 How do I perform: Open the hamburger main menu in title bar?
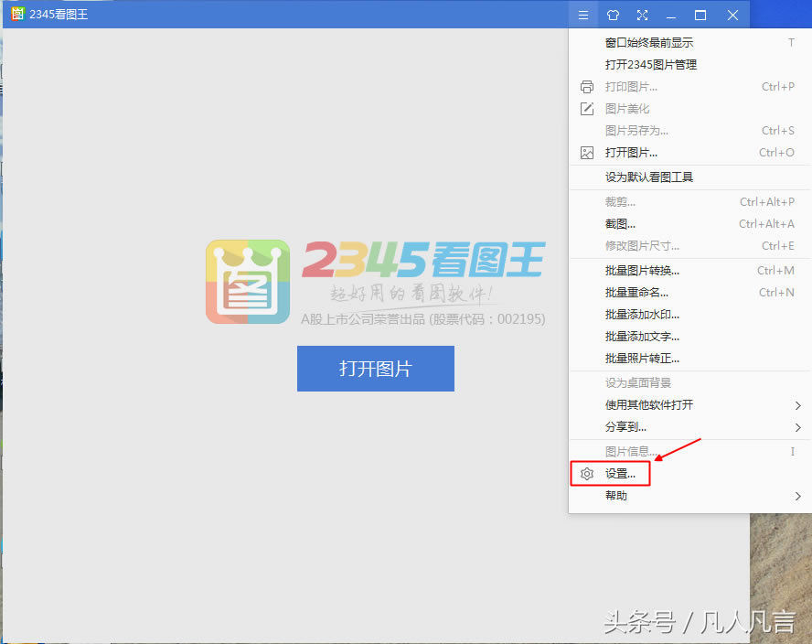tap(582, 15)
